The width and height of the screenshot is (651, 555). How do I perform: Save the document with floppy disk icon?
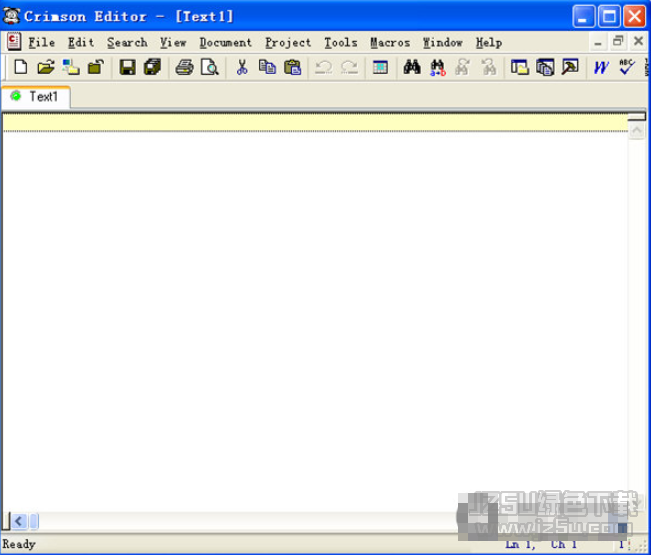point(127,67)
